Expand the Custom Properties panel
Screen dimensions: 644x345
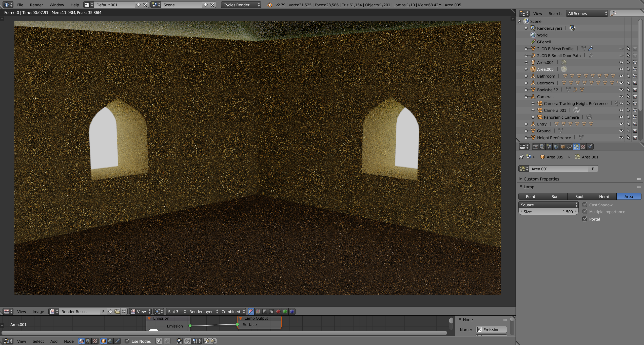[x=541, y=179]
